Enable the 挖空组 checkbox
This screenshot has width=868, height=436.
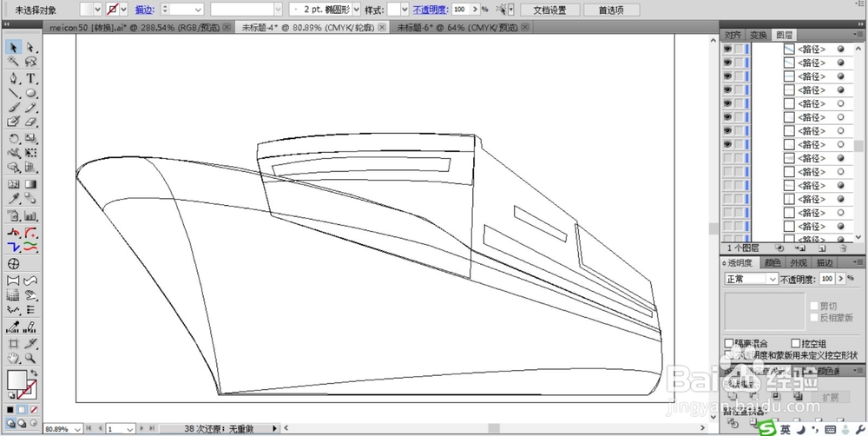796,344
